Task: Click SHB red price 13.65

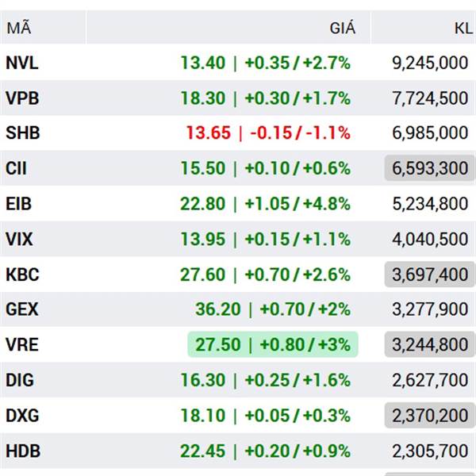Action: 208,133
